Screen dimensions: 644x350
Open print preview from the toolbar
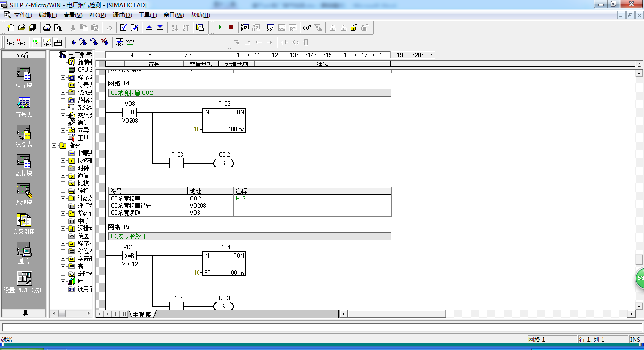(x=58, y=27)
